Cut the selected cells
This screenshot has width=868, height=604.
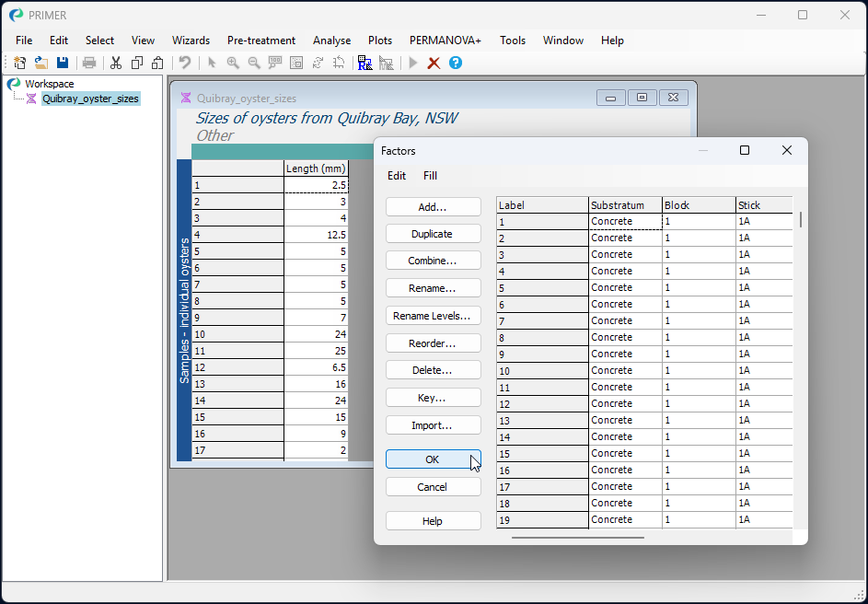click(116, 63)
